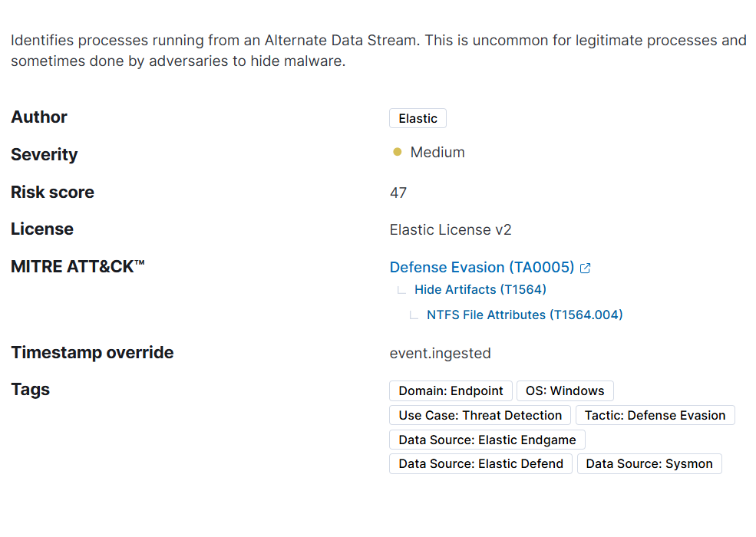Open the NTFS File Attributes (T1564.004) link
Screen dimensions: 756x537
coord(525,315)
